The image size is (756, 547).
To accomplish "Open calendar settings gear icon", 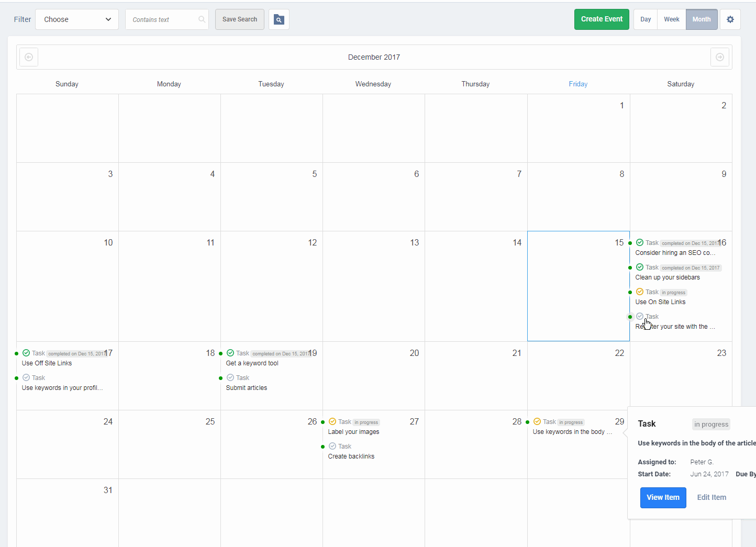I will click(x=730, y=19).
